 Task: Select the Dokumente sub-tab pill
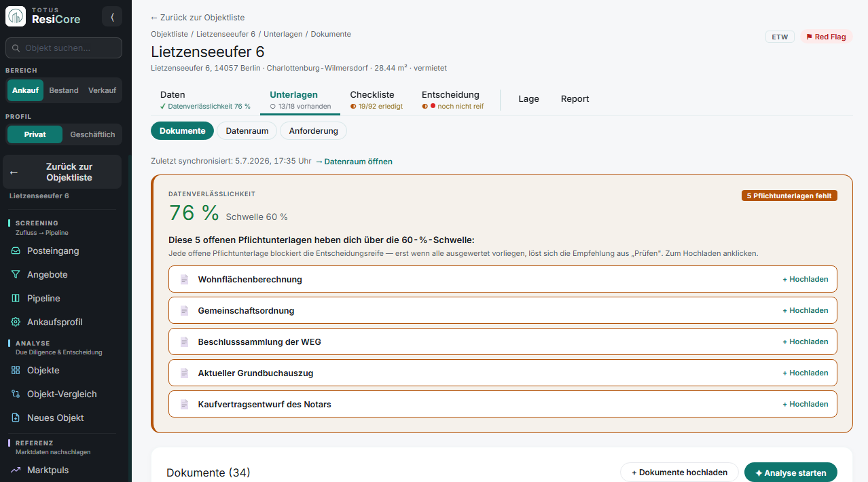(x=182, y=131)
